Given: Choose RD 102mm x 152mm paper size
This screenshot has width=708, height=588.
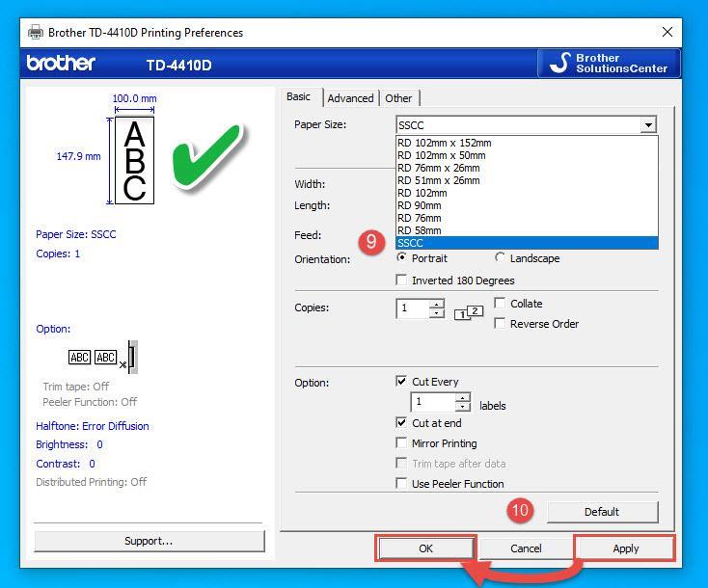Looking at the screenshot, I should coord(527,143).
